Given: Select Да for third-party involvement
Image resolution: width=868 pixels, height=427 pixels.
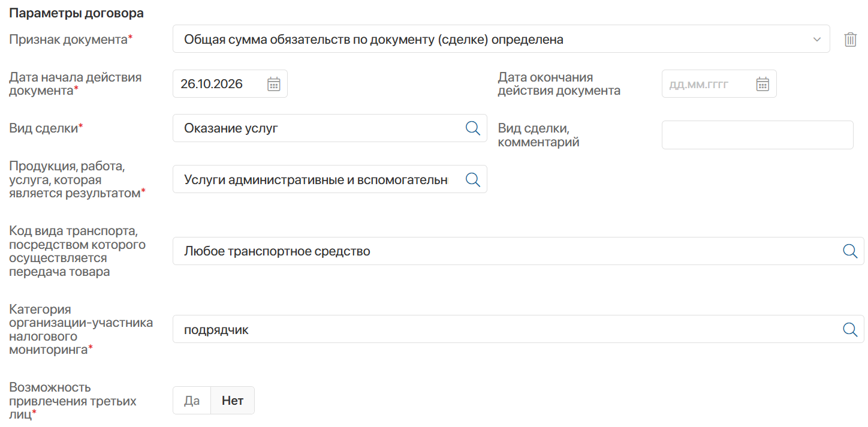Looking at the screenshot, I should (x=192, y=401).
